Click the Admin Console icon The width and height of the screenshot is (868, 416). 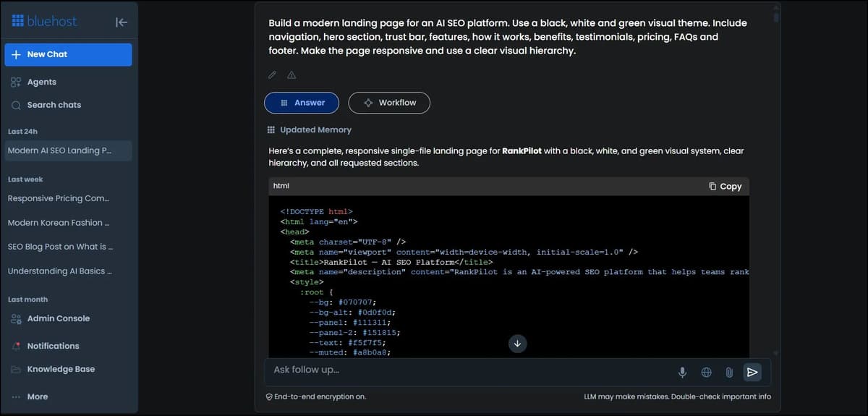pyautogui.click(x=16, y=318)
